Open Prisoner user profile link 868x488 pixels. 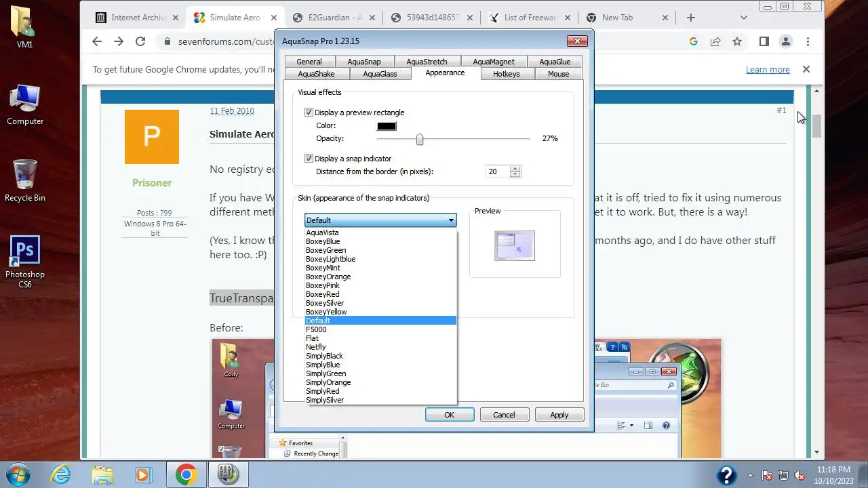(x=152, y=183)
